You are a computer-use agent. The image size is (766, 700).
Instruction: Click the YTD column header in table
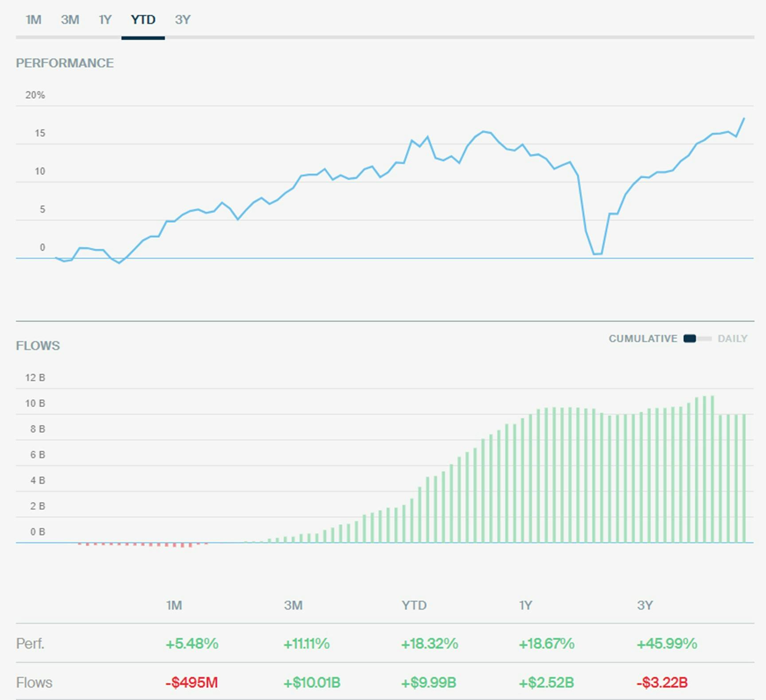point(414,605)
